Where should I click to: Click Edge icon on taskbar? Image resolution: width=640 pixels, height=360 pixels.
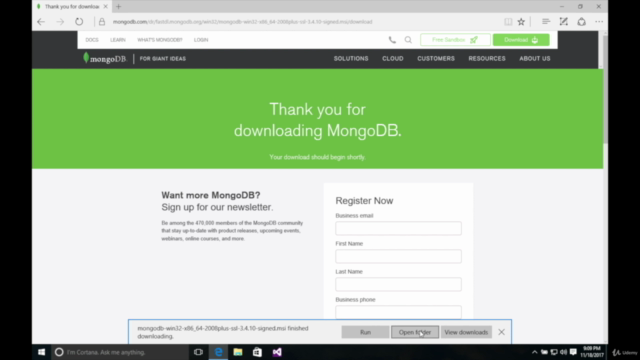tap(218, 352)
